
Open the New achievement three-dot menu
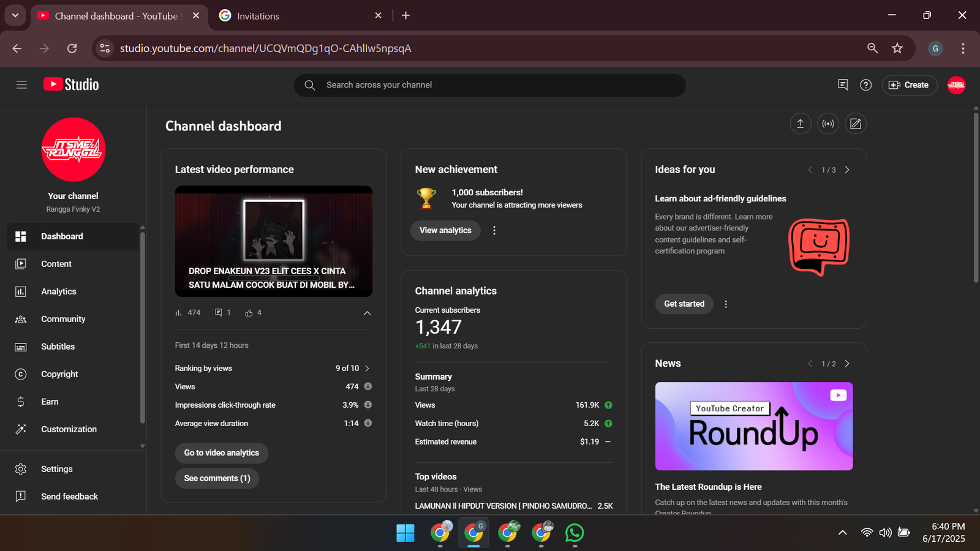click(494, 230)
